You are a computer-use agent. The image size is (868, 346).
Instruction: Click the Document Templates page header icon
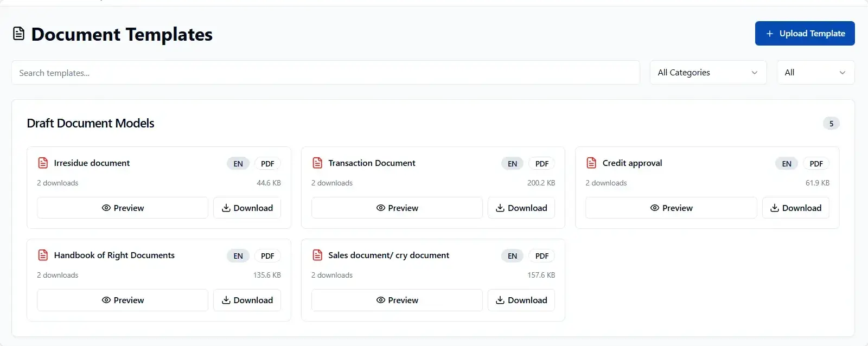19,34
